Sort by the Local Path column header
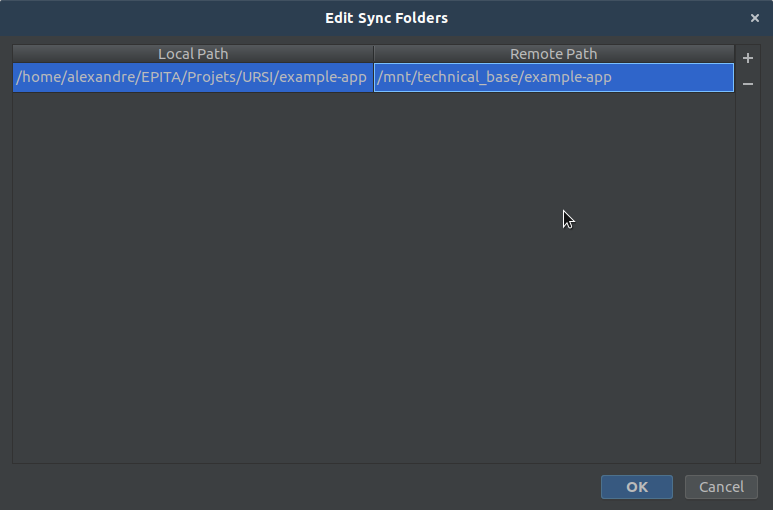Image resolution: width=773 pixels, height=510 pixels. [193, 54]
